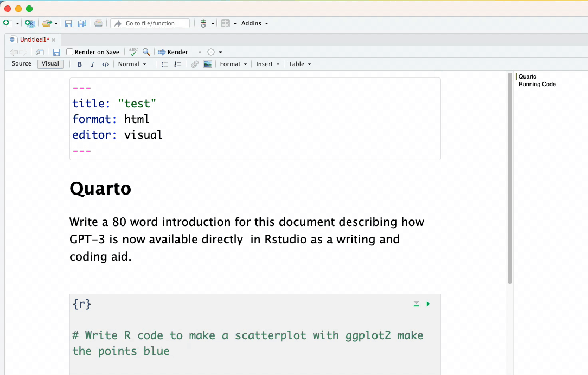Click the title: "test" YAML line
The width and height of the screenshot is (588, 375).
114,104
